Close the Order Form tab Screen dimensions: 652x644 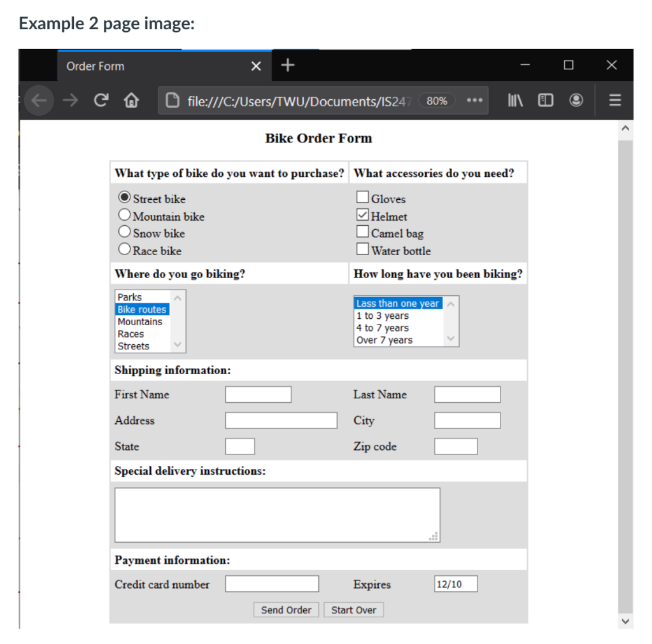tap(256, 66)
